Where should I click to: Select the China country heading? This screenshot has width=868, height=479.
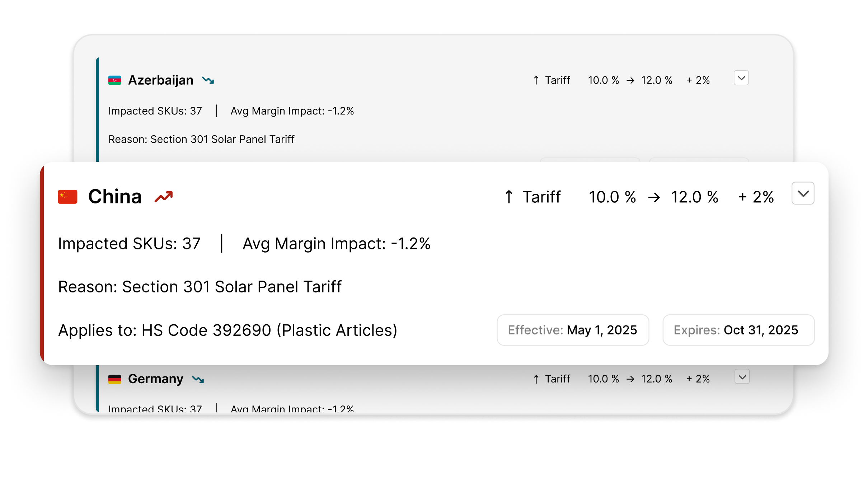(x=115, y=197)
